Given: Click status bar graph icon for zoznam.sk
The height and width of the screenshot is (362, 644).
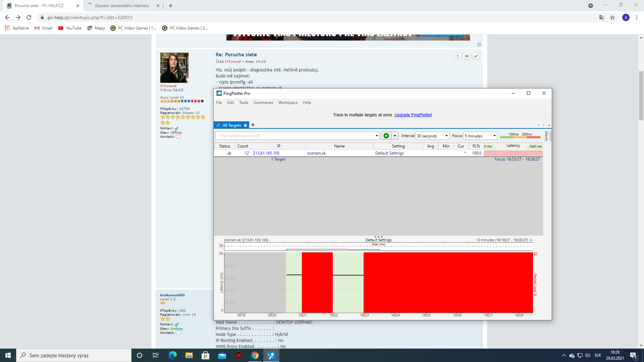Looking at the screenshot, I should tap(229, 153).
